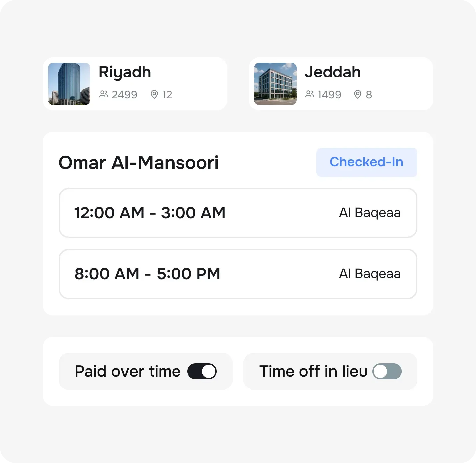Open the 12:00 AM - 3:00 AM shift entry

point(238,213)
